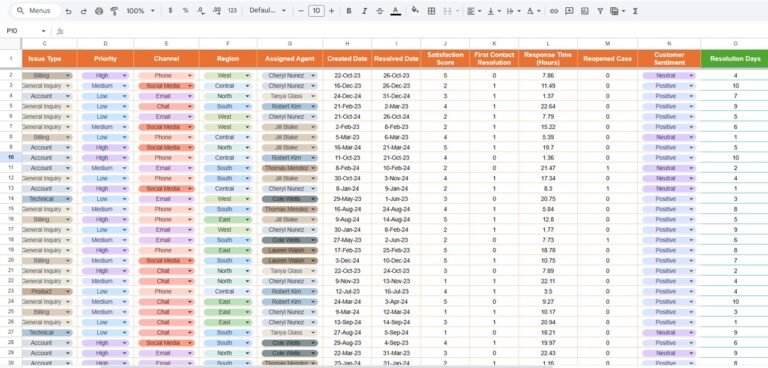Image resolution: width=768 pixels, height=368 pixels.
Task: Insert a comment
Action: click(569, 11)
